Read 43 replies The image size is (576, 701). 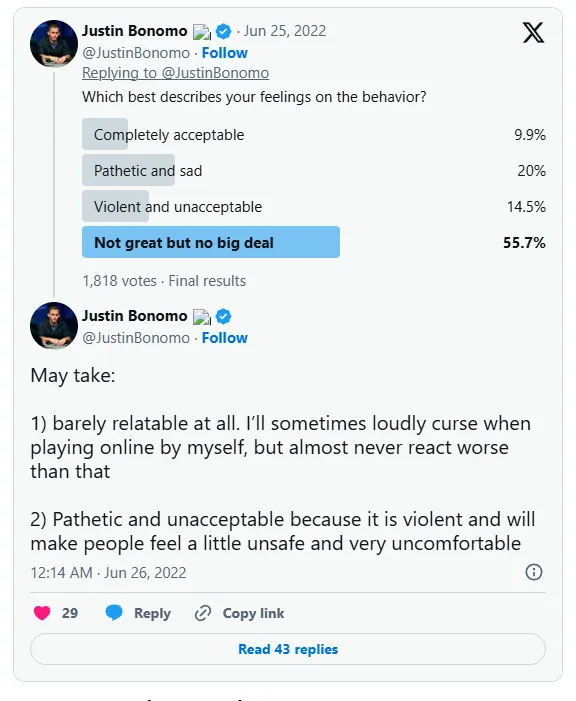288,649
